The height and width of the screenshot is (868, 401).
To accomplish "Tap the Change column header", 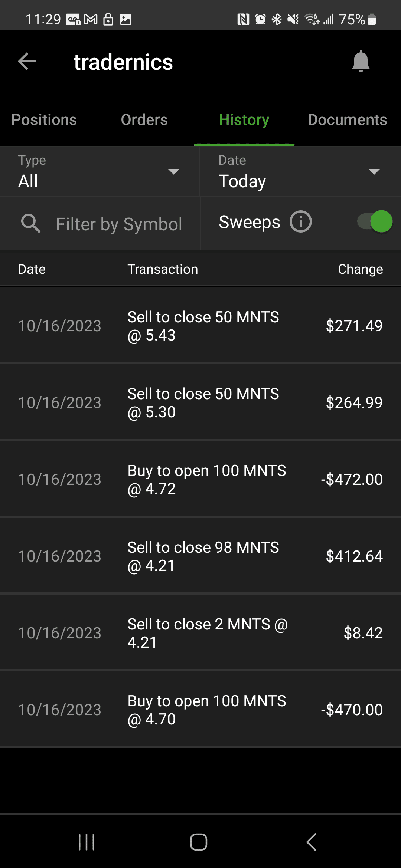I will click(360, 269).
